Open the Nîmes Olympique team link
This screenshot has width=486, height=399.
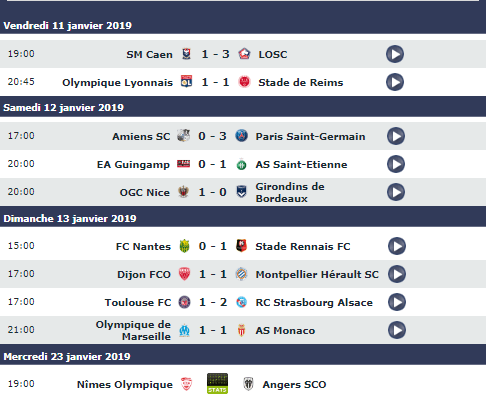(125, 384)
